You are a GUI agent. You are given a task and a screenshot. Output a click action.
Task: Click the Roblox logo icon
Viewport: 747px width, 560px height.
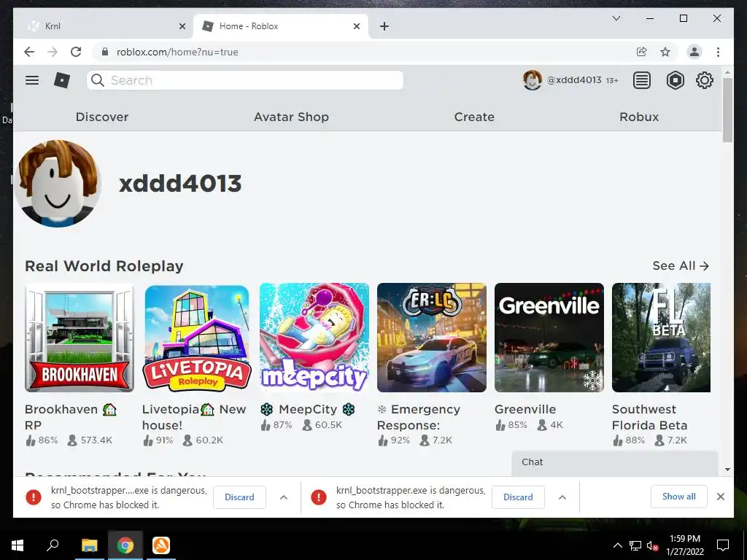62,80
